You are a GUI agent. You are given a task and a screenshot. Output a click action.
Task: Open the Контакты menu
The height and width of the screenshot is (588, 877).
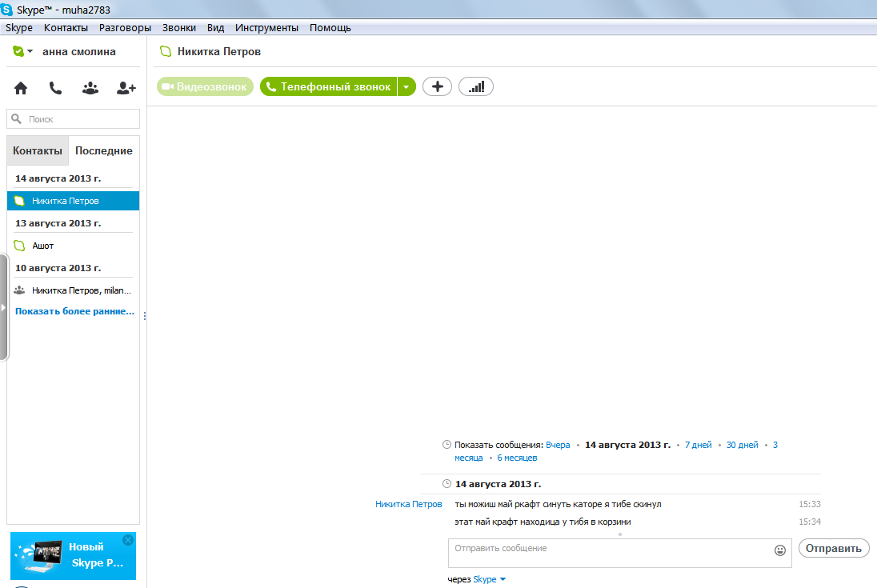66,27
